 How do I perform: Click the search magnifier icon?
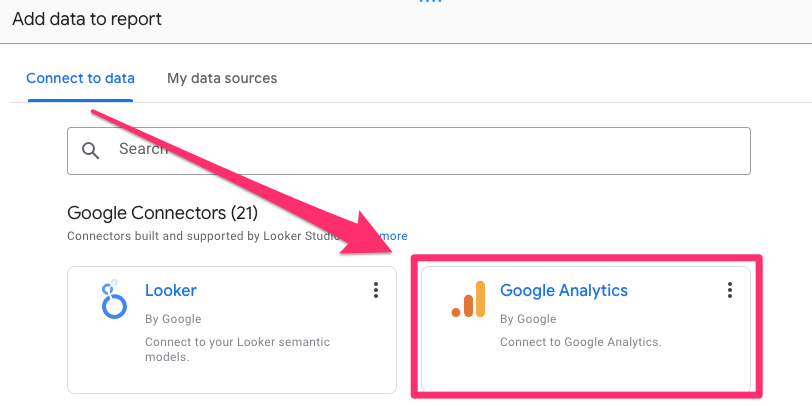click(x=91, y=150)
